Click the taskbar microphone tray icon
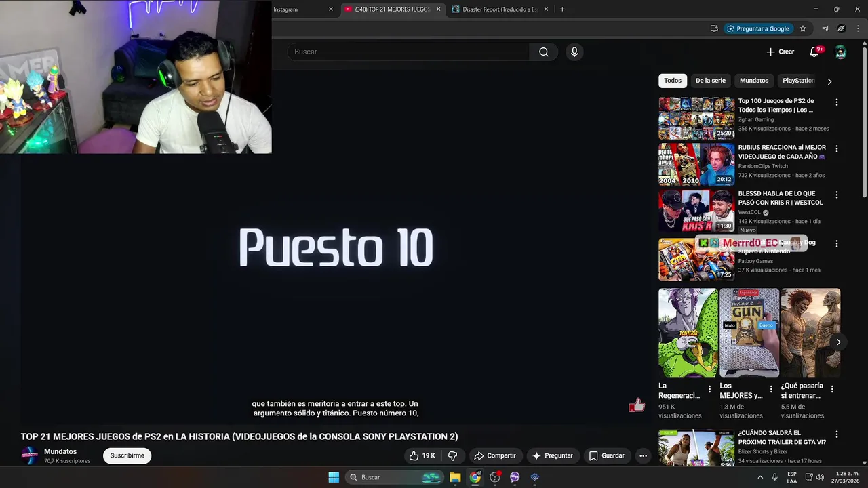The width and height of the screenshot is (868, 488). [775, 477]
